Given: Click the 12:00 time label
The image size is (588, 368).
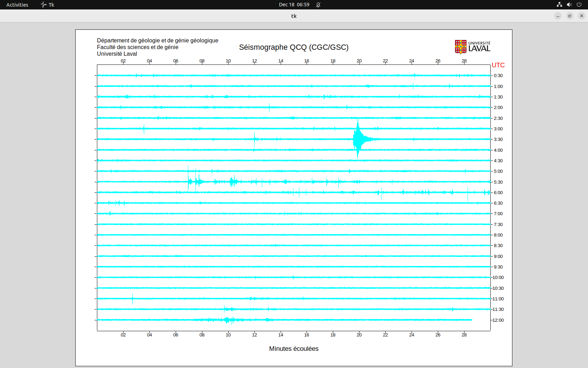Looking at the screenshot, I should click(498, 320).
